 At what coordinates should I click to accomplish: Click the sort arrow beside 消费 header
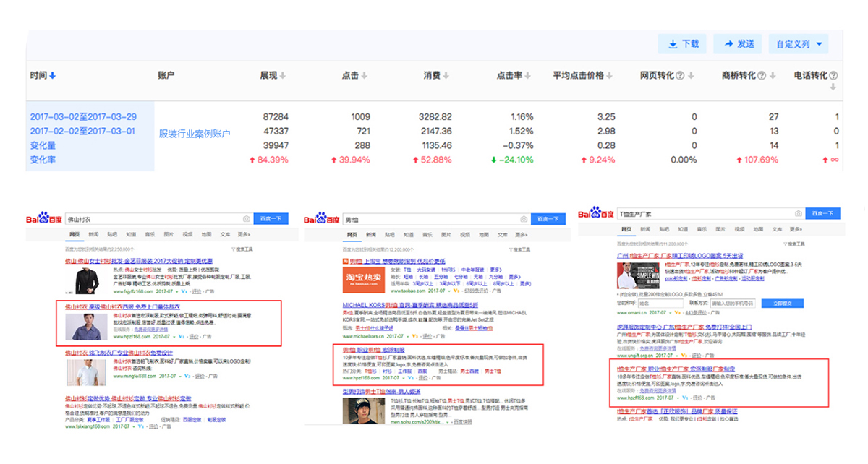pyautogui.click(x=457, y=76)
